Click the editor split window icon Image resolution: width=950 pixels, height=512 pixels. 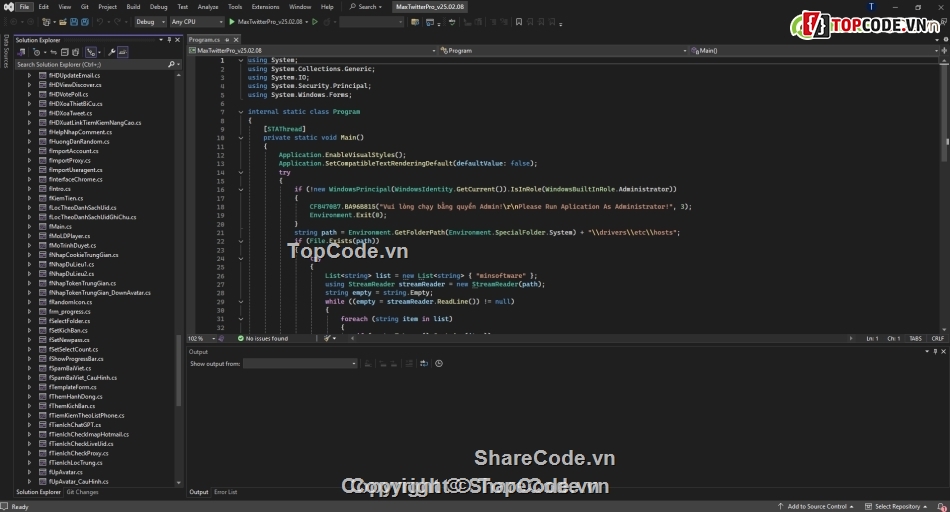[x=944, y=51]
